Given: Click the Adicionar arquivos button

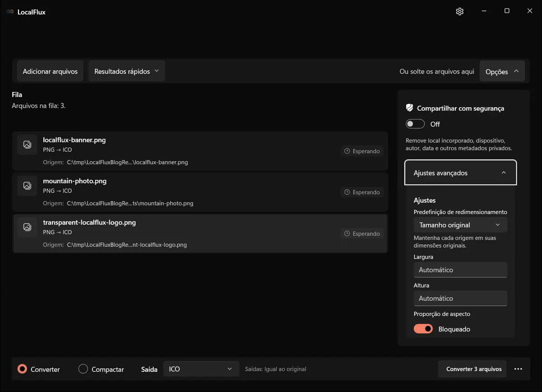Looking at the screenshot, I should pyautogui.click(x=50, y=71).
